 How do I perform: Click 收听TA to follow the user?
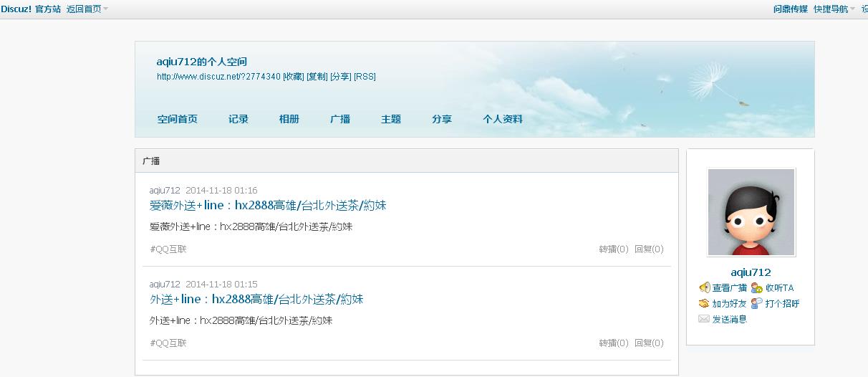[780, 287]
